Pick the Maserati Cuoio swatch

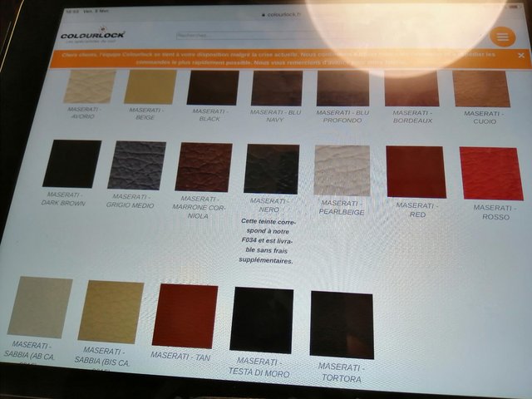coord(481,89)
